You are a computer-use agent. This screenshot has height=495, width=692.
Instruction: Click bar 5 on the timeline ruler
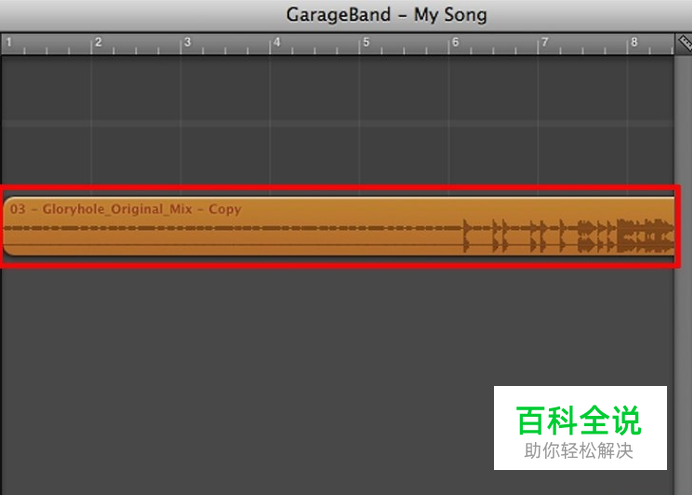(x=366, y=42)
